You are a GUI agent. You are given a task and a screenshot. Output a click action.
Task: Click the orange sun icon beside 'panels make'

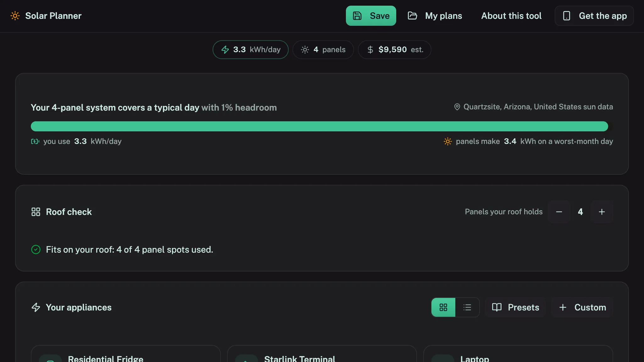[448, 141]
